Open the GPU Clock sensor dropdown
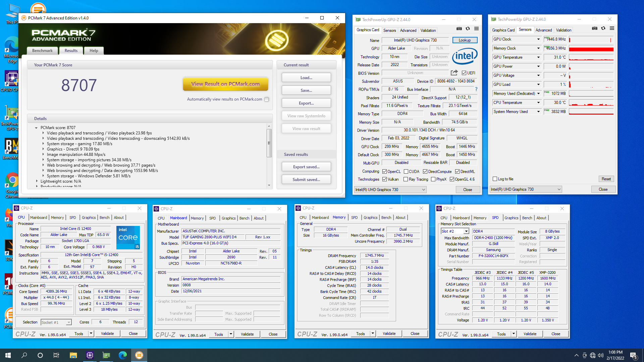 click(x=538, y=39)
